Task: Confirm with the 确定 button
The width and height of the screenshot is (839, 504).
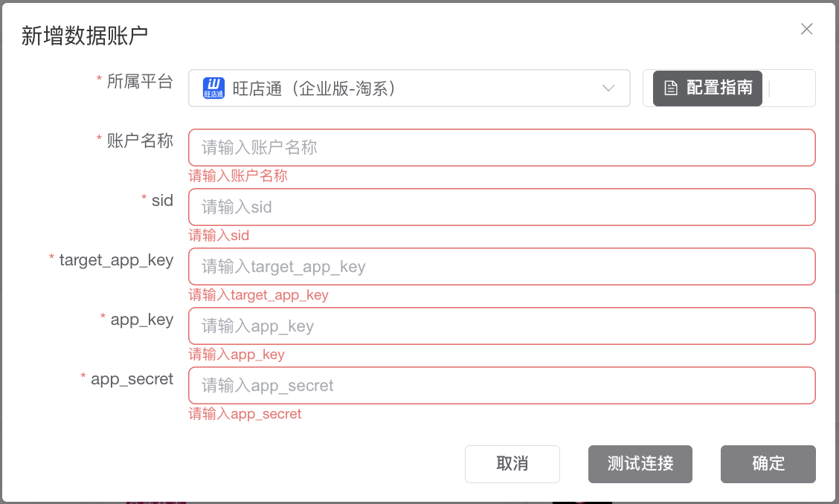Action: click(x=768, y=464)
